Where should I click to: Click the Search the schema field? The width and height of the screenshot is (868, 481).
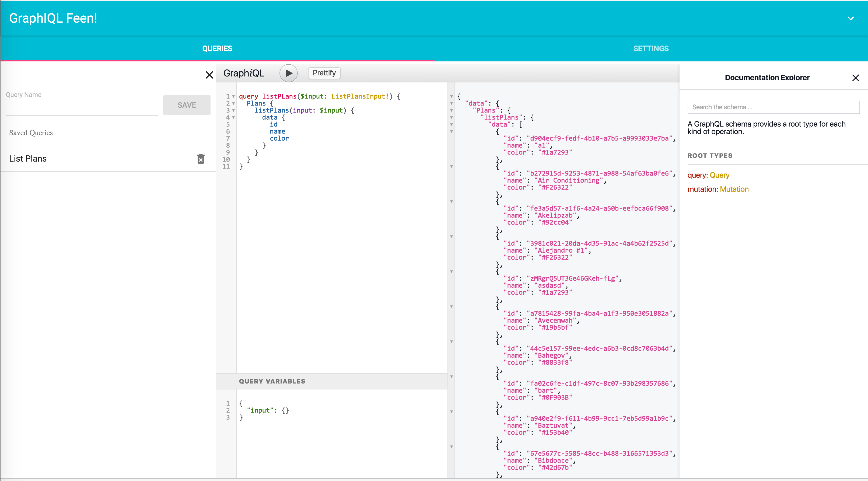coord(774,107)
